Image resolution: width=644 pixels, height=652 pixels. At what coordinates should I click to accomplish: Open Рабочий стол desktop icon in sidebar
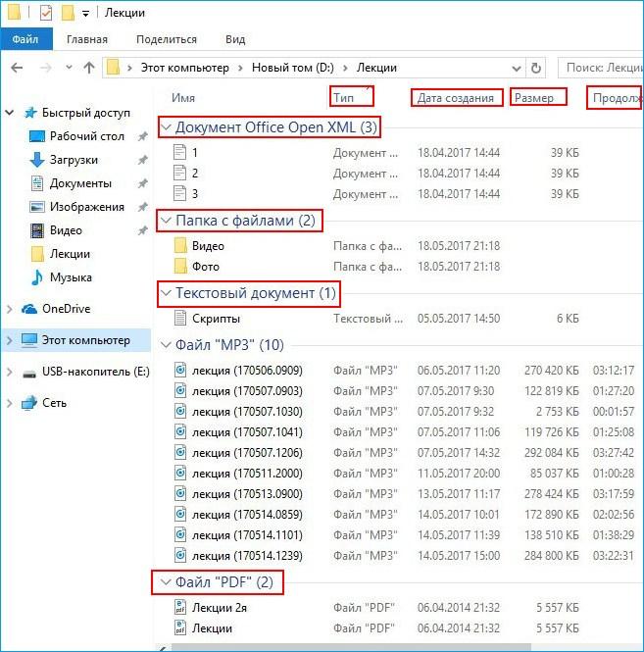(x=37, y=136)
